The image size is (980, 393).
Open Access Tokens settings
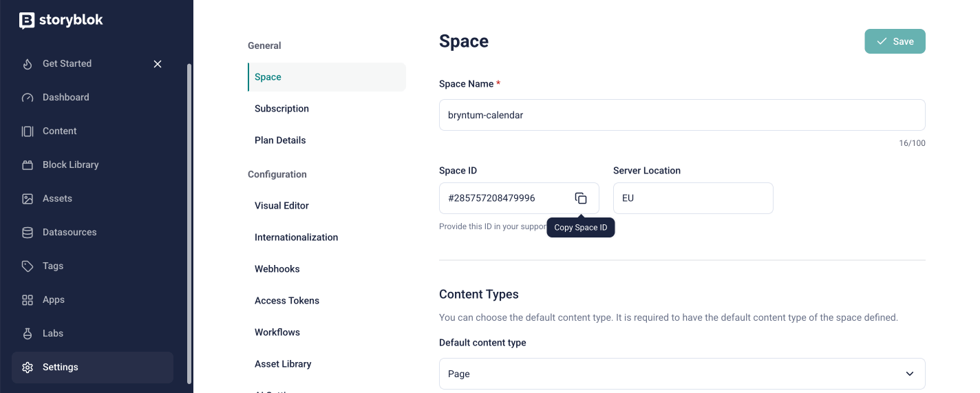[287, 301]
